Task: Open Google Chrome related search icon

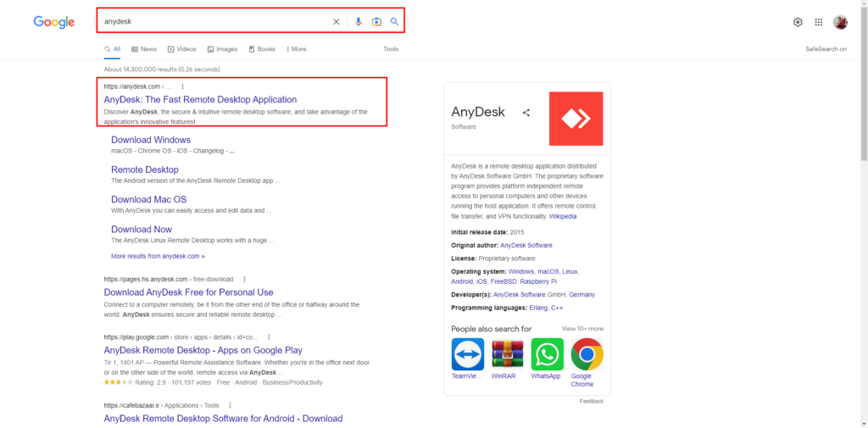Action: pyautogui.click(x=587, y=353)
